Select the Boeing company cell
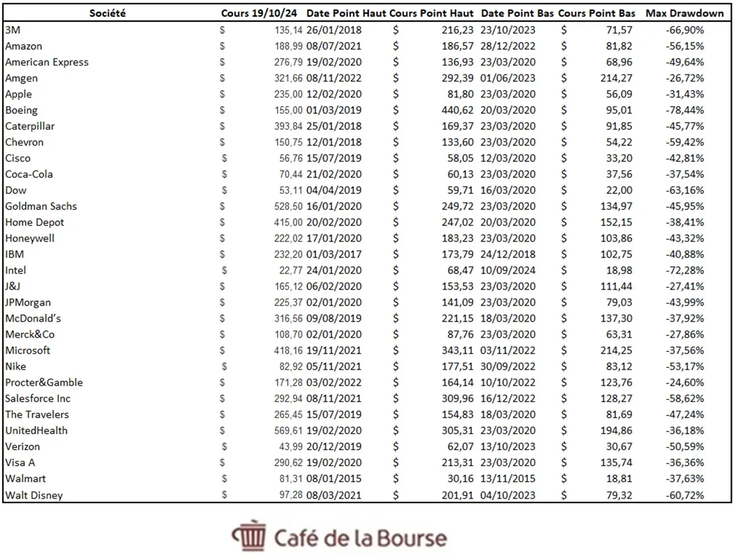Image resolution: width=733 pixels, height=560 pixels. coord(21,110)
